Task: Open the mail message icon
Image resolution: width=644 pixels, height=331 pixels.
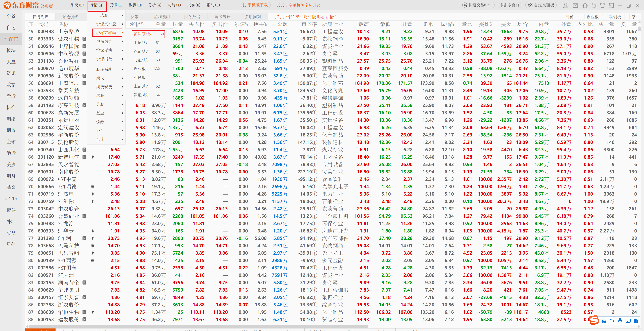Action: click(575, 5)
